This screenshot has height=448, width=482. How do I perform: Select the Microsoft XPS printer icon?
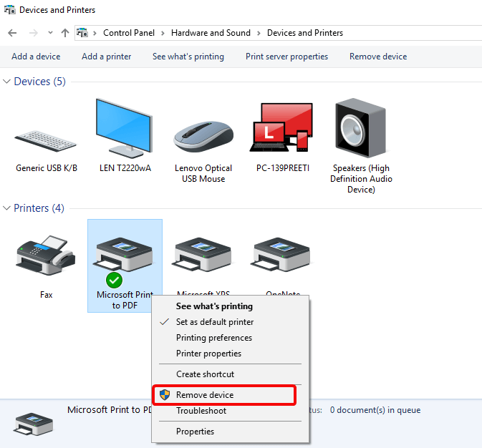(203, 255)
